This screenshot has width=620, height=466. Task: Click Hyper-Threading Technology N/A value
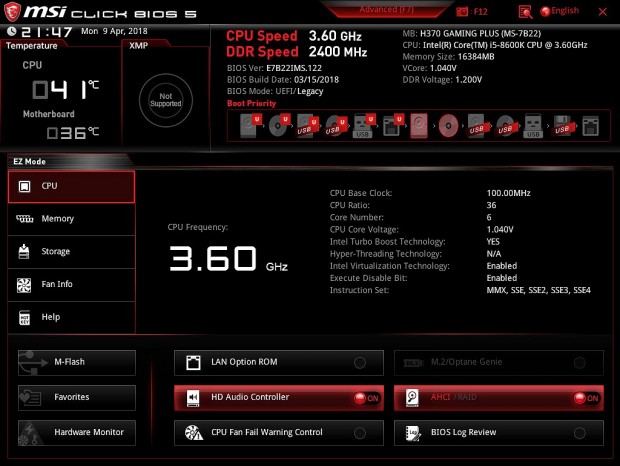494,254
